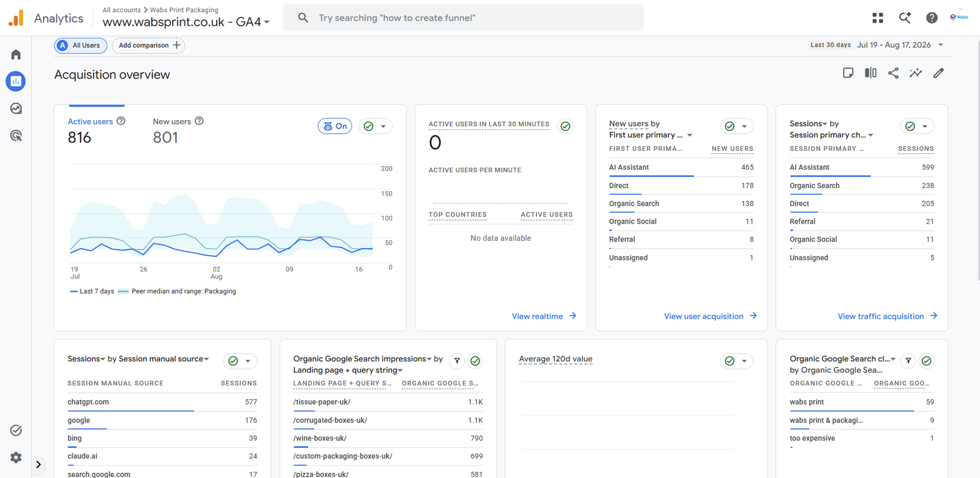Open the Insights sparkline icon
Screen dimensions: 980x478
[916, 73]
